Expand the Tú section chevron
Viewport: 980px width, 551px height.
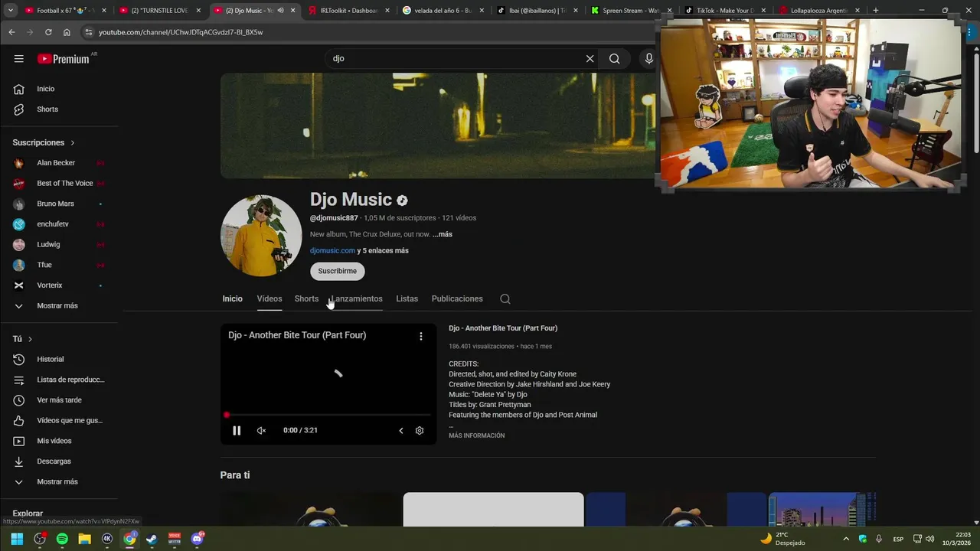[x=30, y=339]
